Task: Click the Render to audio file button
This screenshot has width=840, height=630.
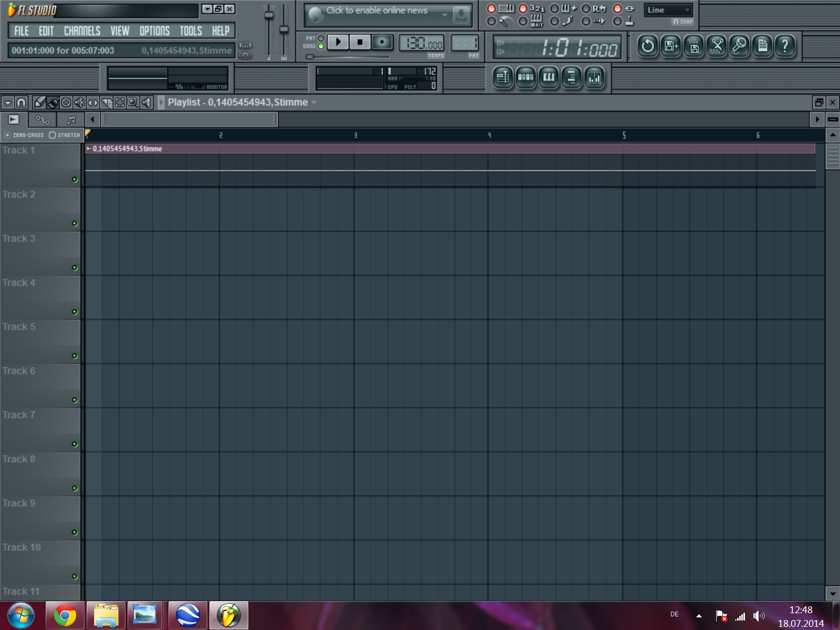Action: point(694,46)
